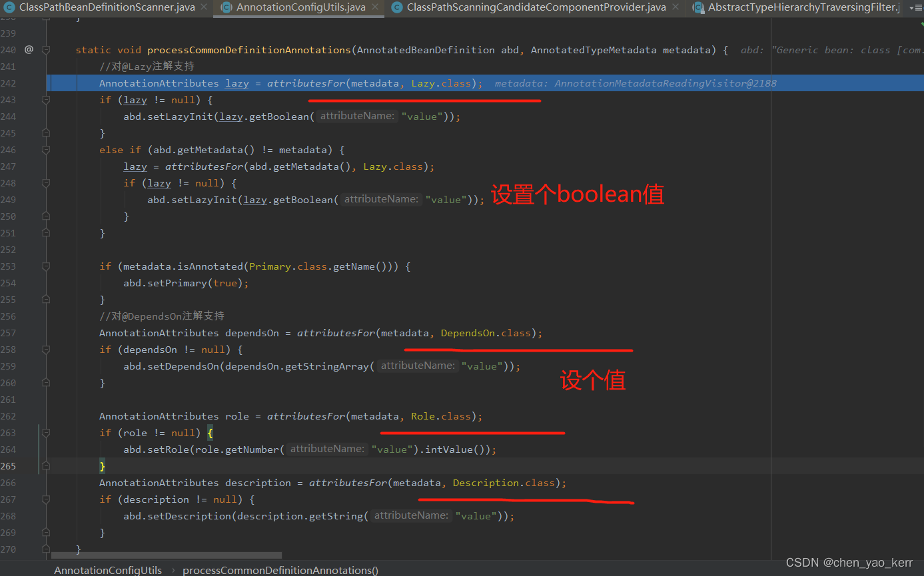Collapse the nested if fold marker on line 248

coord(46,183)
